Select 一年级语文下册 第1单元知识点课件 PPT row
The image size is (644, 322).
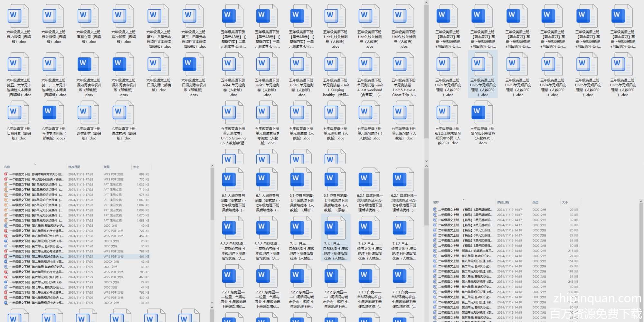48,185
